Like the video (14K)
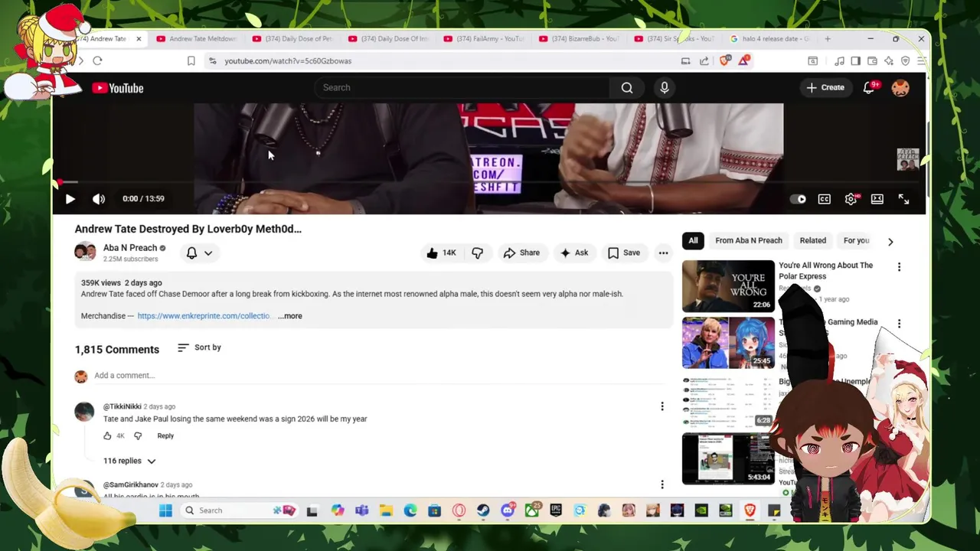Viewport: 980px width, 551px height. pos(441,253)
